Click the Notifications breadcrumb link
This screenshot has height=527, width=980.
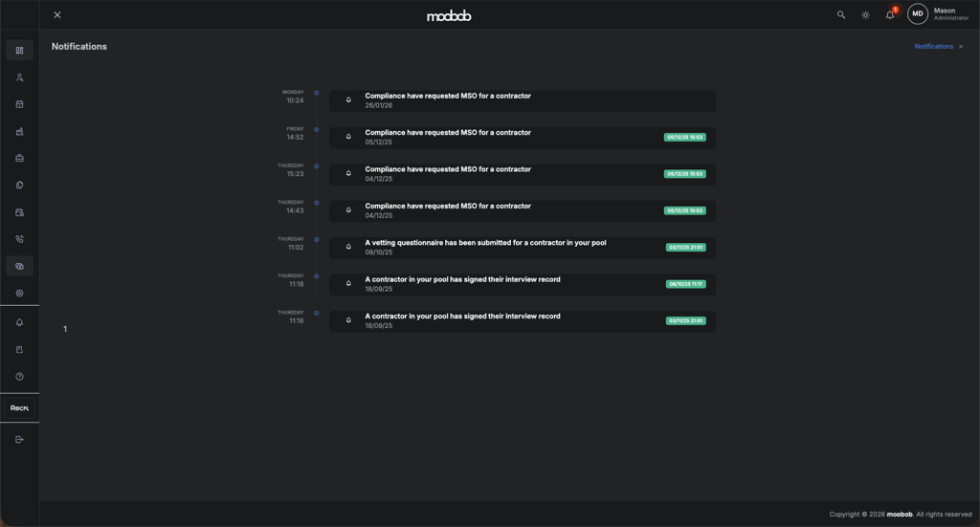tap(933, 47)
